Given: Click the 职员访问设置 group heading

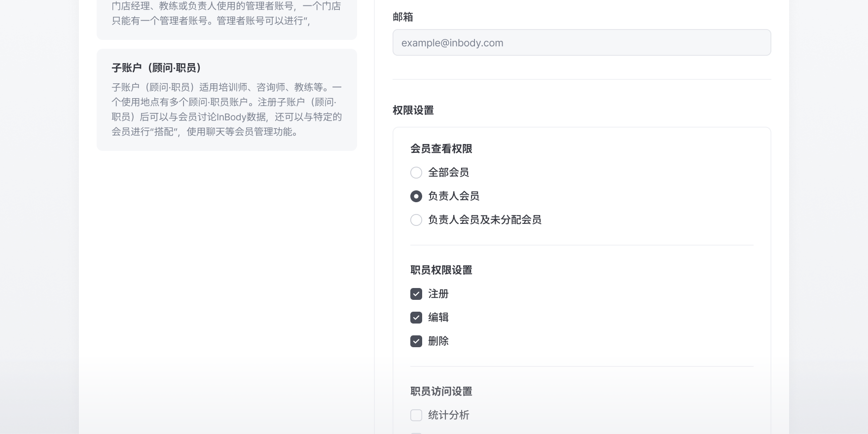Looking at the screenshot, I should point(441,392).
